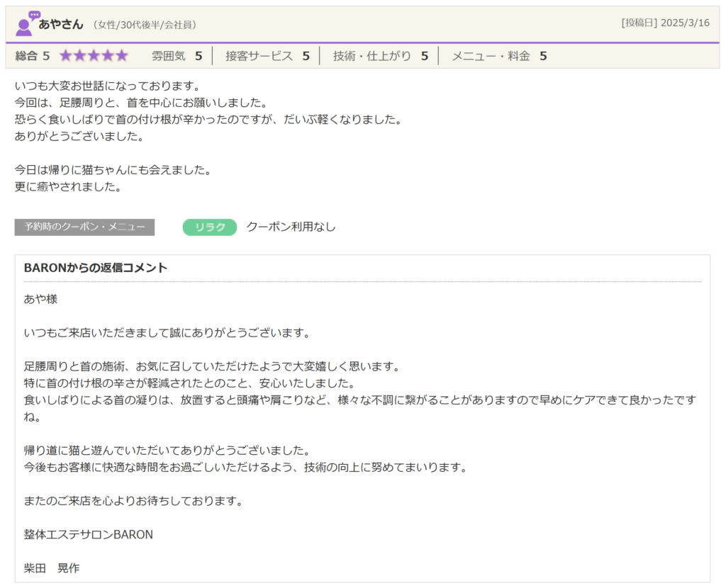726x588 pixels.
Task: Open reviewer name あやさん
Action: pyautogui.click(x=61, y=25)
